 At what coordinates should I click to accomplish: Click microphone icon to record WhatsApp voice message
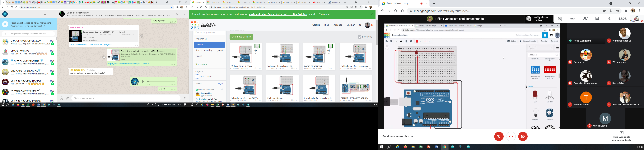185,98
